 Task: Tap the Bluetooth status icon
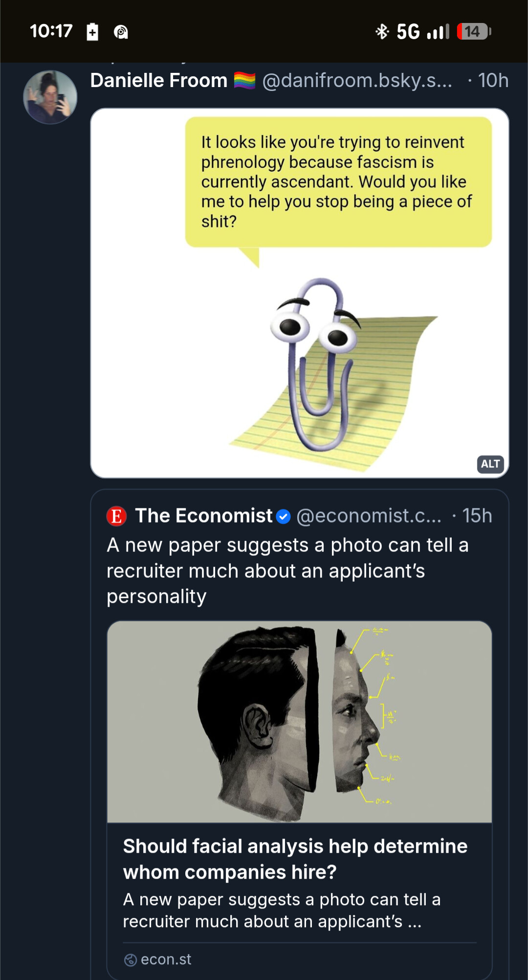(382, 32)
